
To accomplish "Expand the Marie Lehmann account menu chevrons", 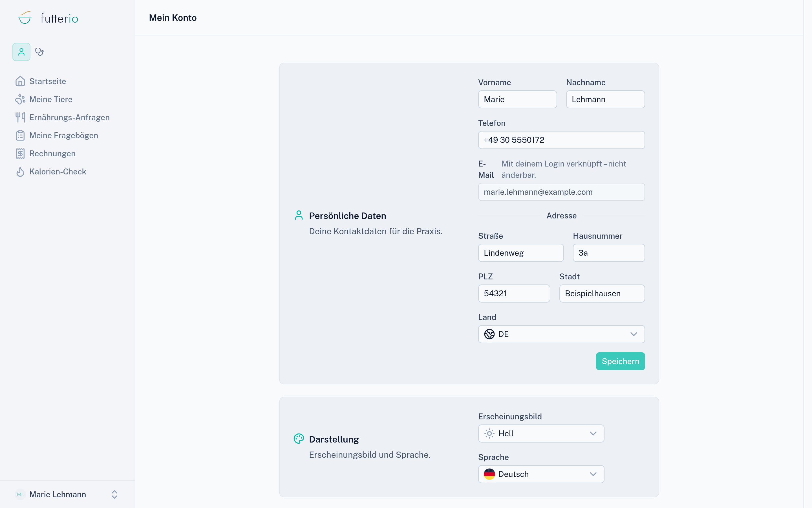I will pyautogui.click(x=114, y=494).
